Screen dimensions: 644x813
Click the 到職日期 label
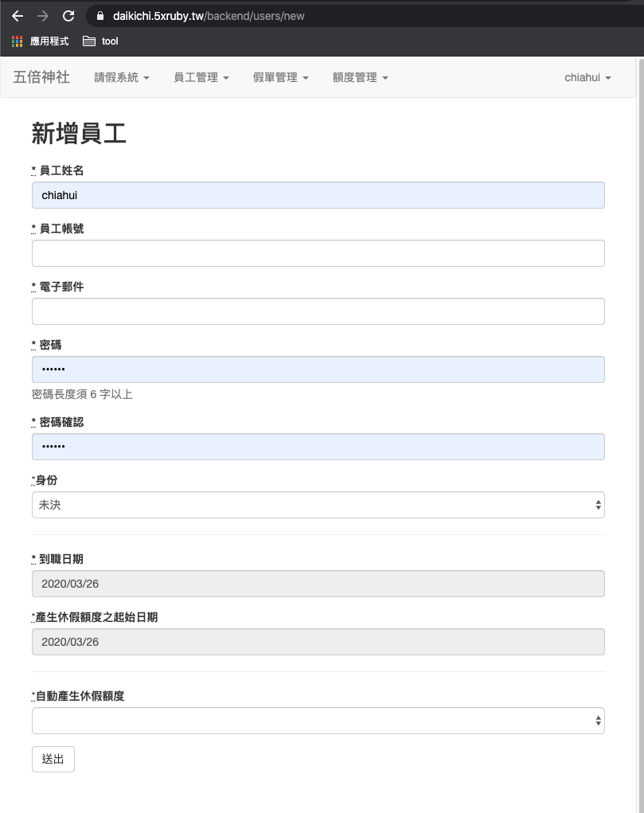point(57,559)
